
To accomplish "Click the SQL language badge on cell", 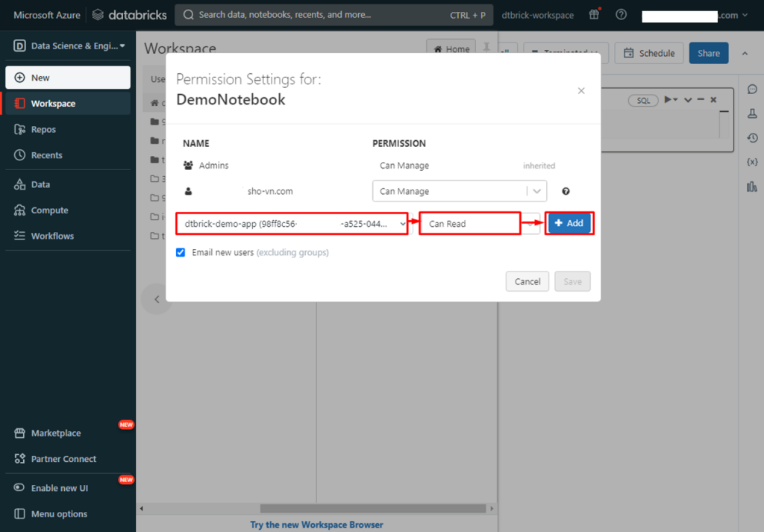I will pos(643,101).
